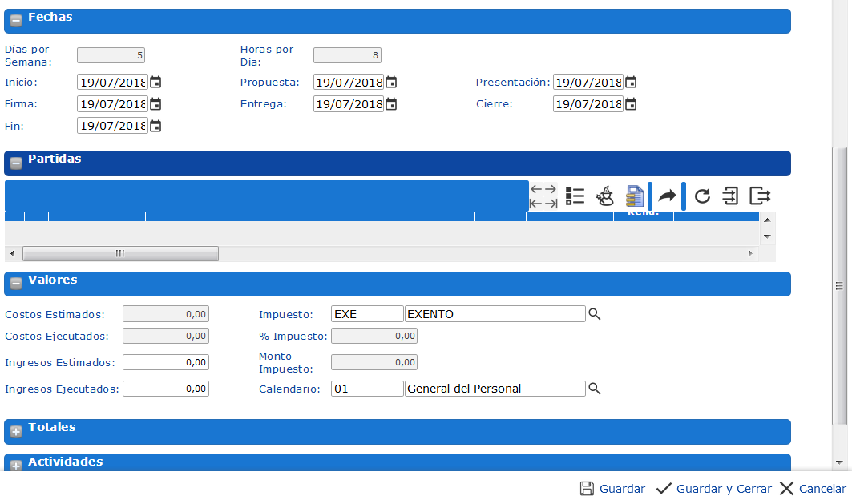
Task: Open calendar picker for Inicio date
Action: pyautogui.click(x=155, y=82)
